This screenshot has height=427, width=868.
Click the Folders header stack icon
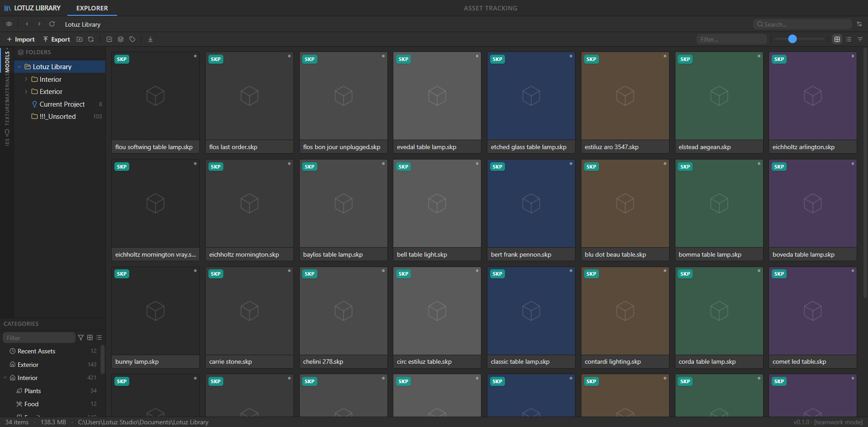pyautogui.click(x=21, y=52)
